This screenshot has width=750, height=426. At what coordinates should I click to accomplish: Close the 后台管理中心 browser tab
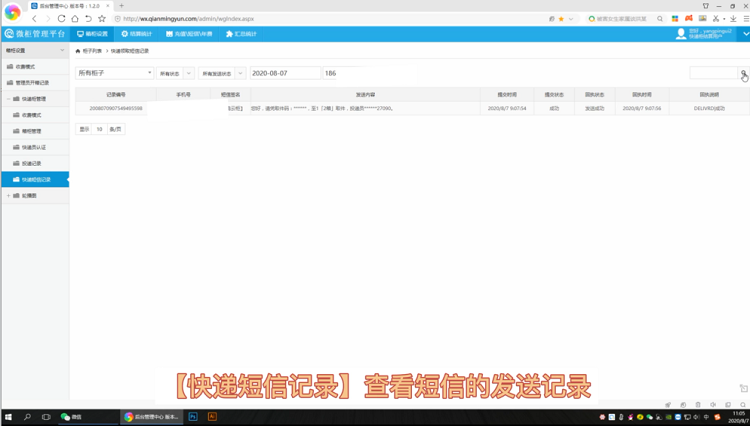[x=108, y=6]
